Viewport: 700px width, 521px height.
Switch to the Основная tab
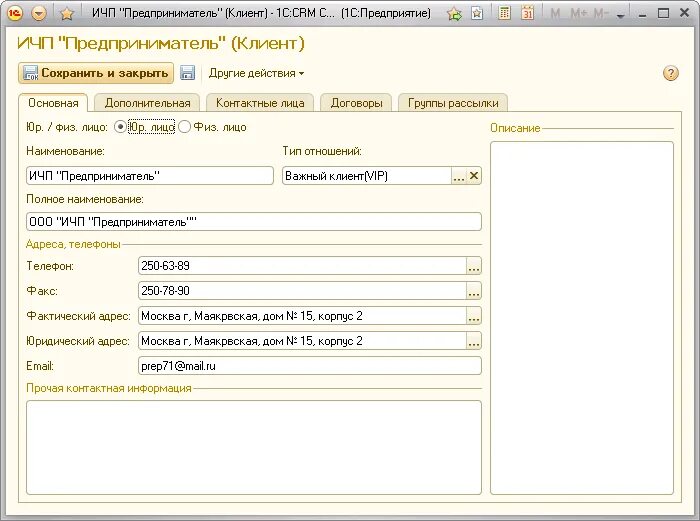53,103
